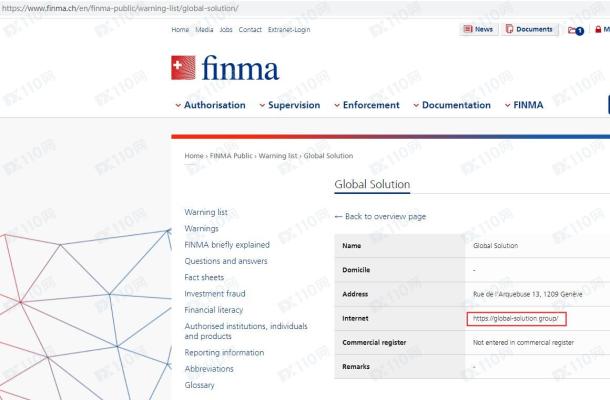Viewport: 610px width, 400px height.
Task: Expand the Authorisation menu
Action: [x=210, y=105]
